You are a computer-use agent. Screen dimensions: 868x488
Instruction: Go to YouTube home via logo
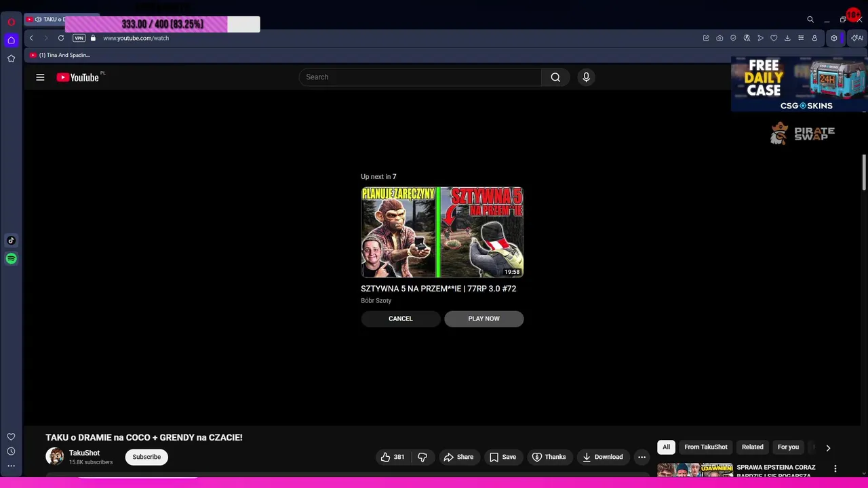tap(78, 77)
